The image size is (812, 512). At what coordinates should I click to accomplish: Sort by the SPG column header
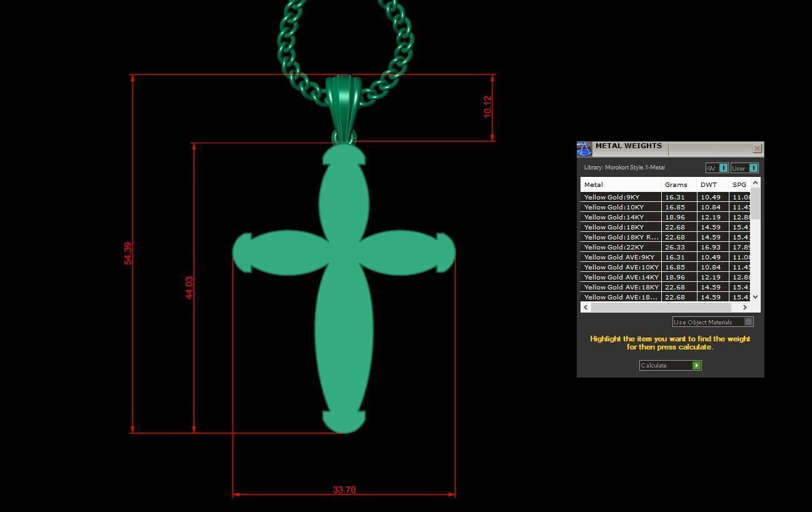(739, 184)
